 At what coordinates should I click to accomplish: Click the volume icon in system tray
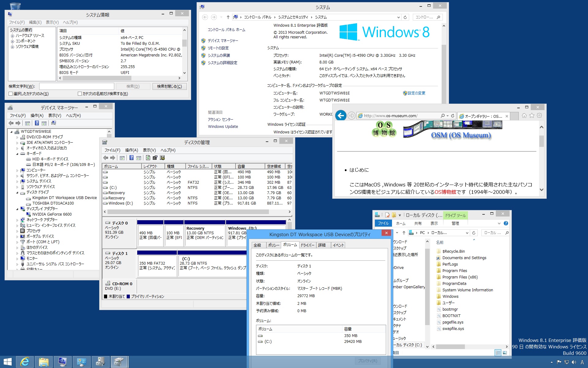click(x=574, y=362)
